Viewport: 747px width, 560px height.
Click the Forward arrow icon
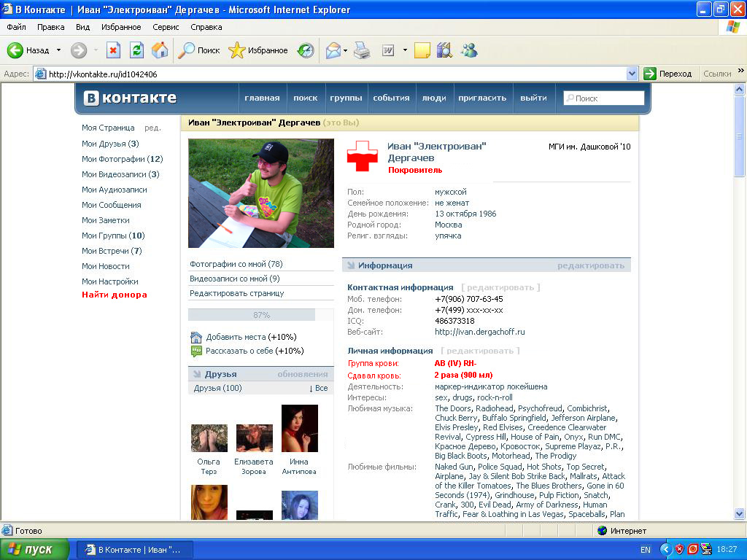[79, 50]
